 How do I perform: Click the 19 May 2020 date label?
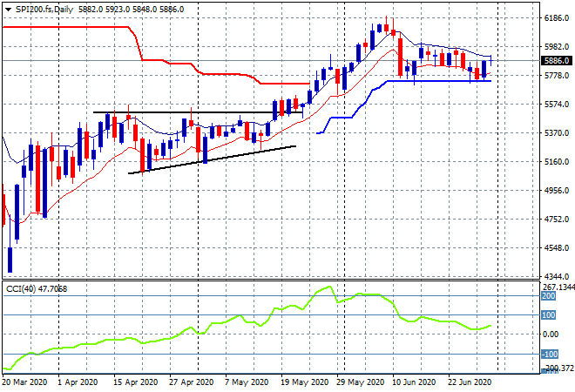[304, 382]
